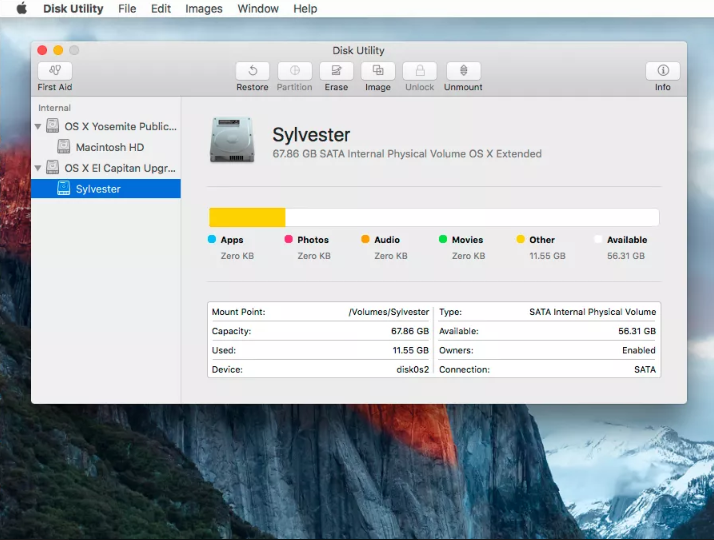
Task: Click the Used value 11.55 GB in table
Action: (411, 350)
